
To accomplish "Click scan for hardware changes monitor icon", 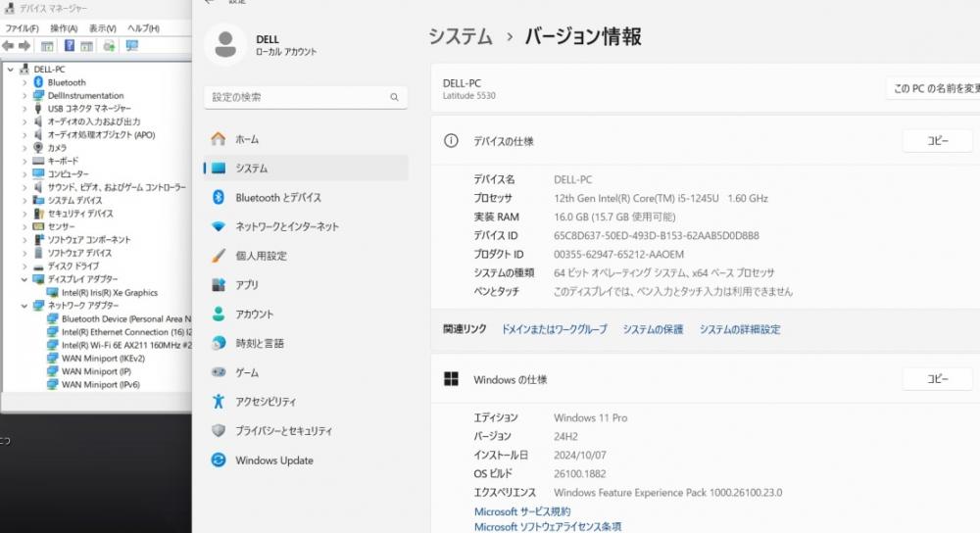I will coord(132,46).
